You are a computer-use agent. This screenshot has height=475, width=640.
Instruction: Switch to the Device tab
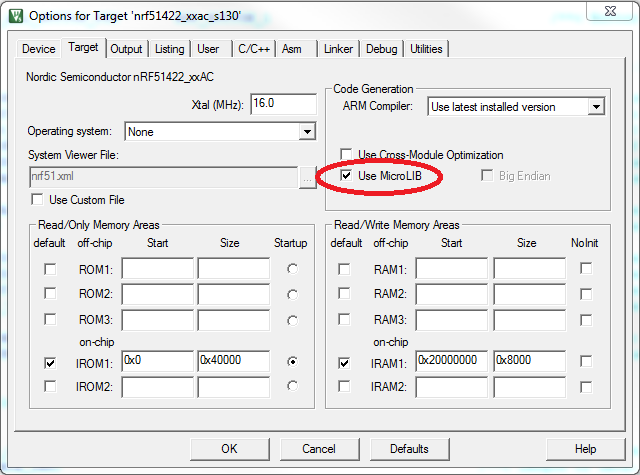point(39,49)
